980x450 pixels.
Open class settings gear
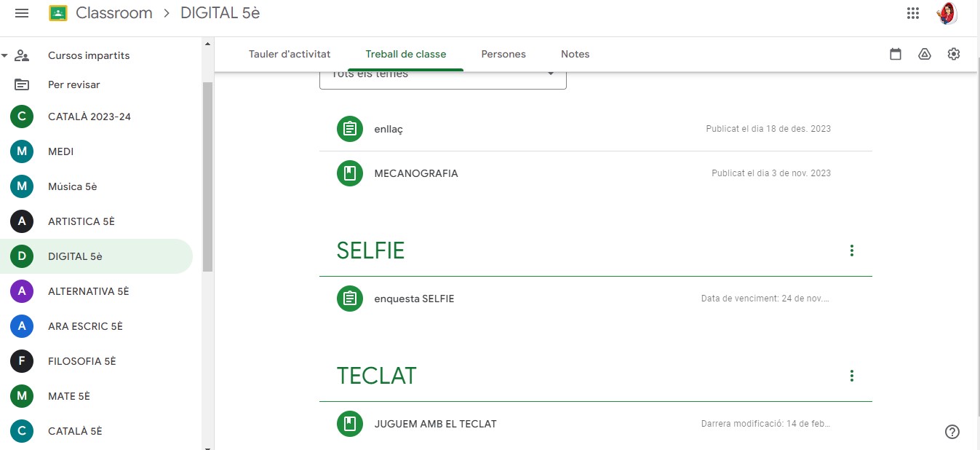click(954, 54)
